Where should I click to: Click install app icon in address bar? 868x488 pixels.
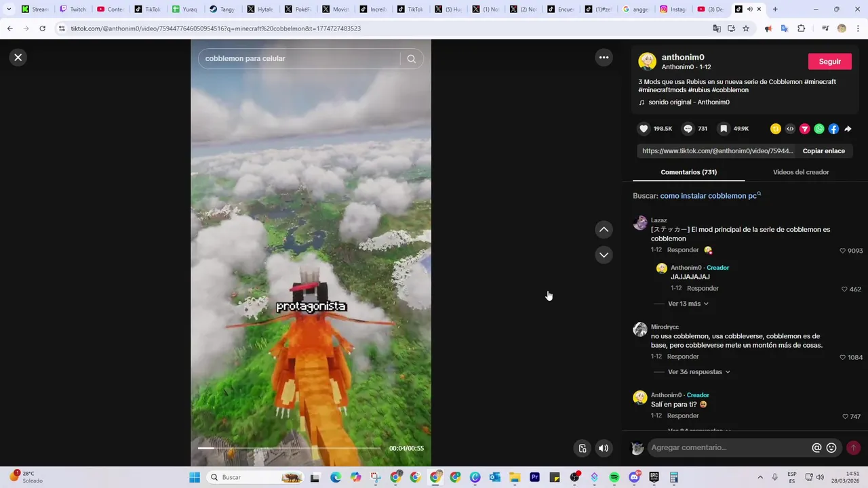731,28
